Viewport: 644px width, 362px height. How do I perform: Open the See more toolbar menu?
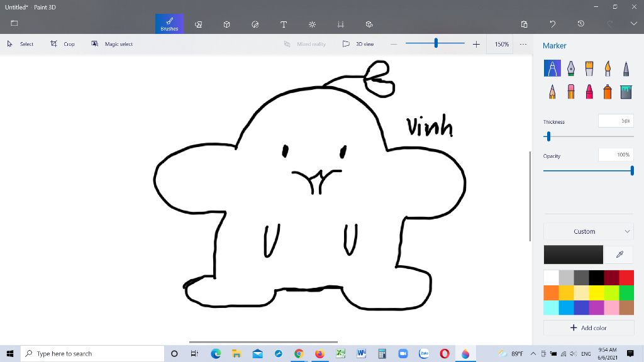click(x=523, y=44)
